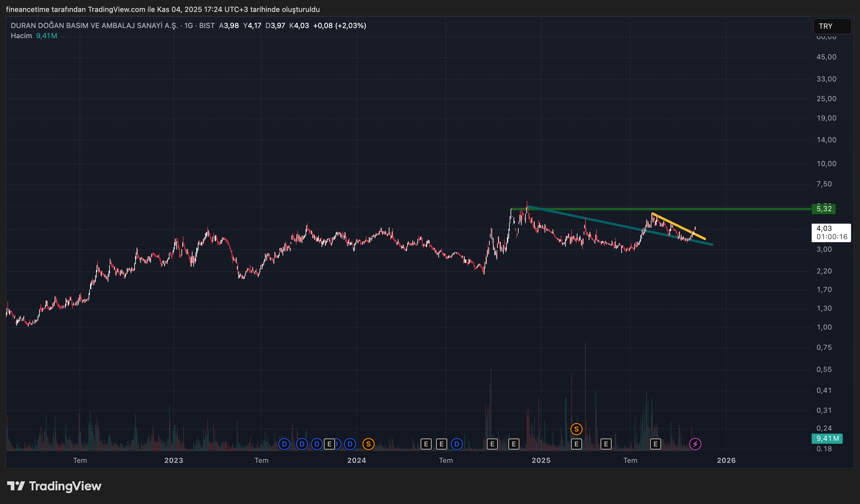Click the TradingView logo
Image resolution: width=860 pixels, height=504 pixels.
(54, 486)
